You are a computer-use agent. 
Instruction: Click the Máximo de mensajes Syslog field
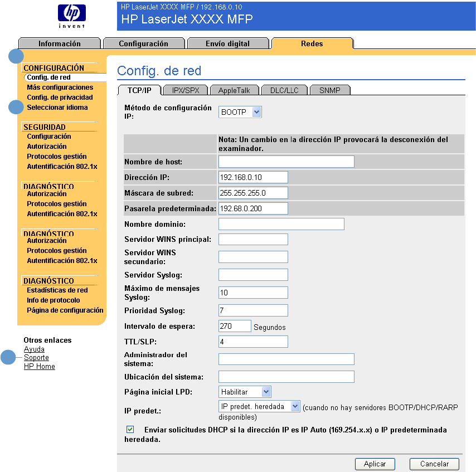[x=253, y=293]
